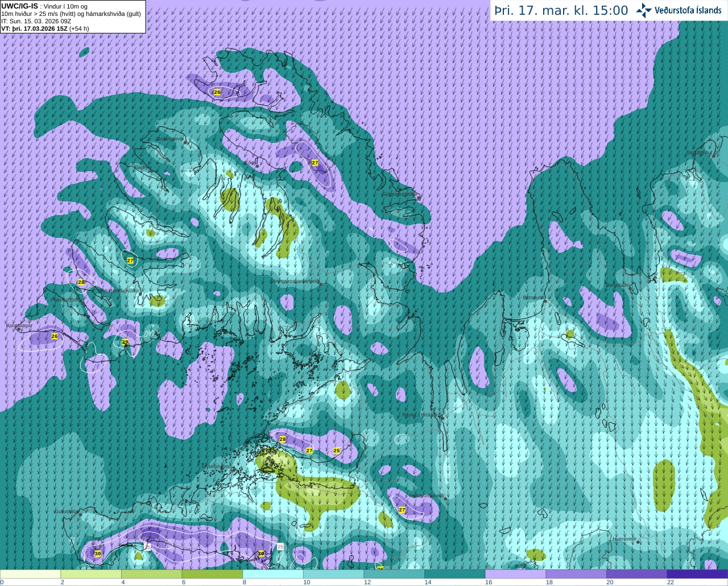Click the Bíldudalsflugvöllur station label
Screen dimensions: 728x586
click(x=119, y=290)
